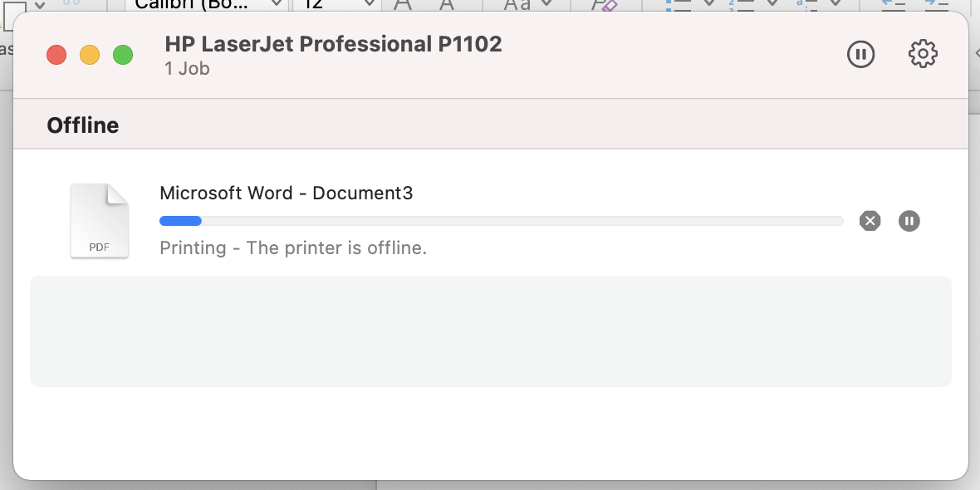Click the print job progress bar
Viewport: 980px width, 490px height.
pyautogui.click(x=501, y=221)
